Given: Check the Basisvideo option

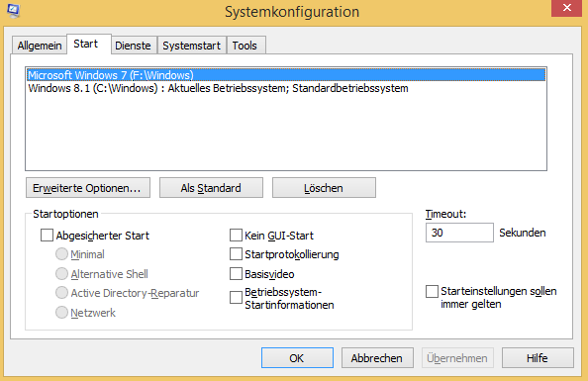Looking at the screenshot, I should click(x=236, y=274).
